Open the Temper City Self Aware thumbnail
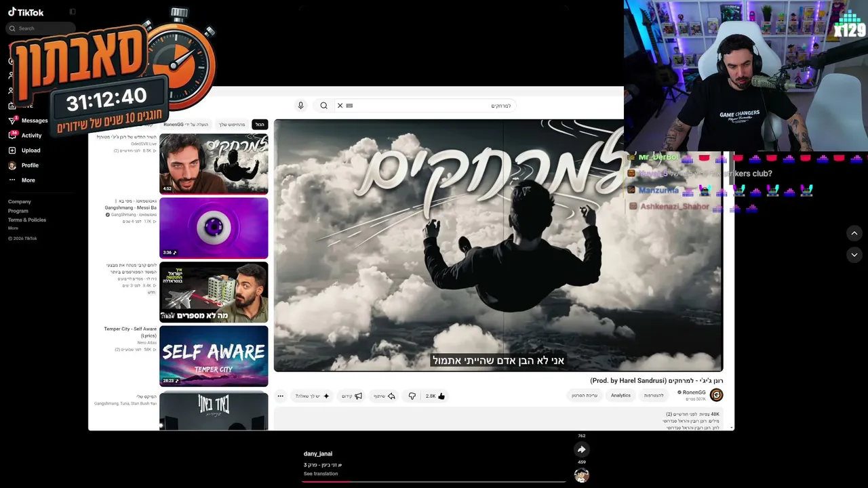Screen dimensions: 868x488 click(x=214, y=356)
